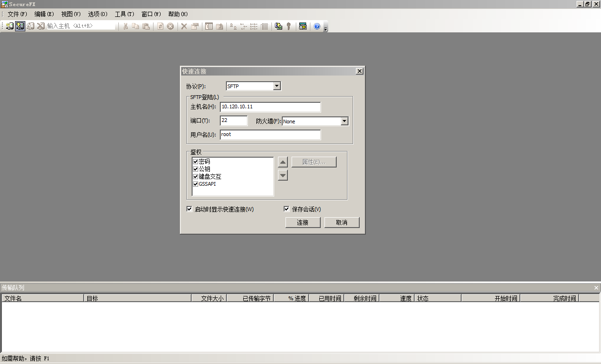
Task: Click the blue Help question mark icon
Action: point(317,26)
